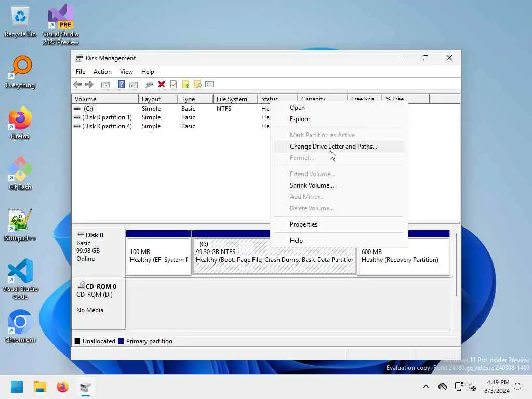Choose Help from the context menu
The image size is (532, 399).
339,241
